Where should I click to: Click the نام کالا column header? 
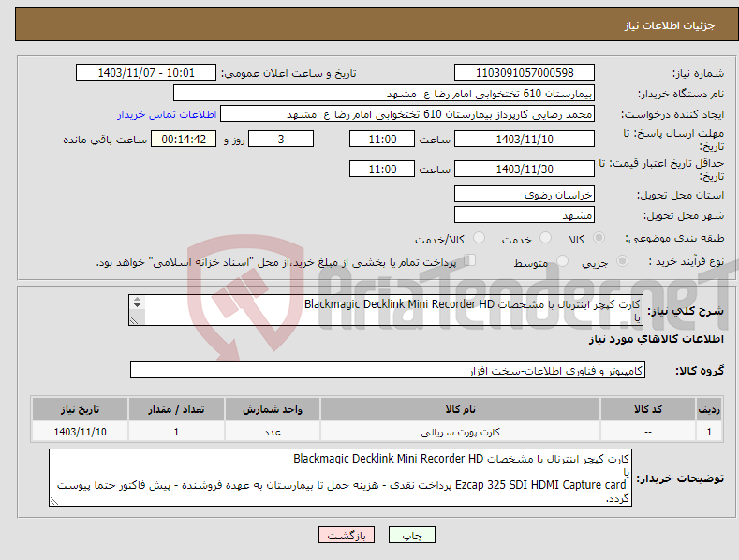click(x=460, y=409)
